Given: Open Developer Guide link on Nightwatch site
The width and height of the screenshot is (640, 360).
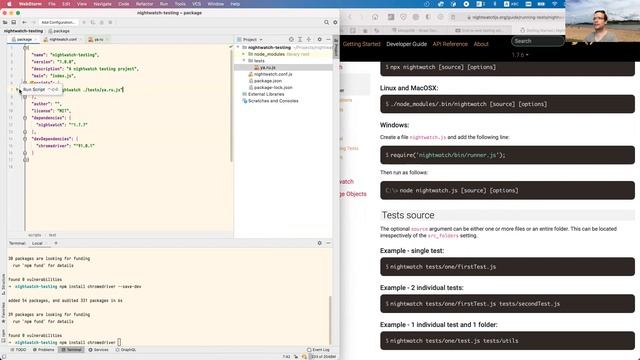Looking at the screenshot, I should click(407, 44).
